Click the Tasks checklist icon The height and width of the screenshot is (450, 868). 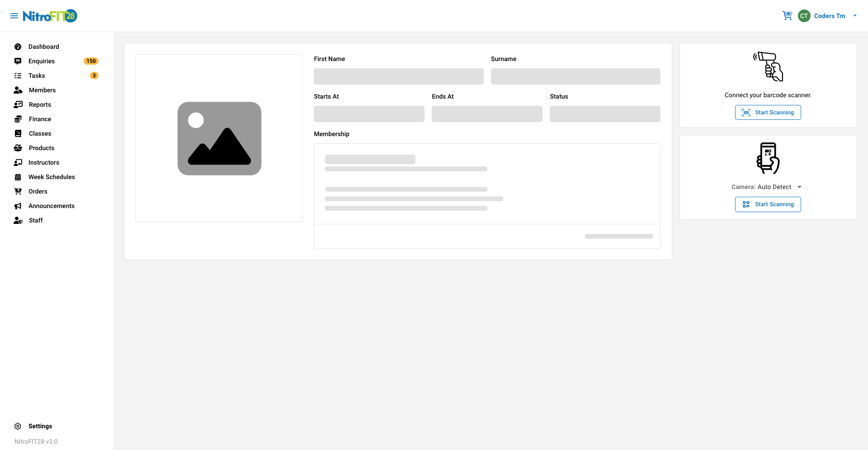pyautogui.click(x=18, y=76)
